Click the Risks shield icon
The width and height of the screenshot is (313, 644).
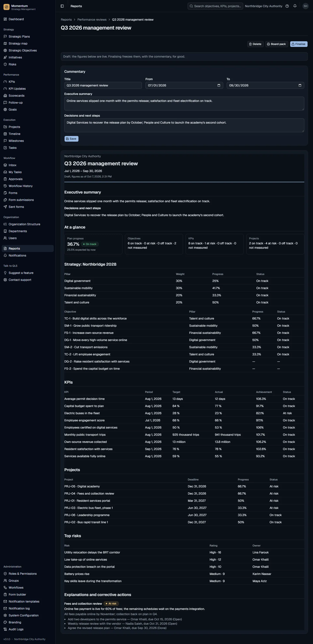[x=5, y=65]
